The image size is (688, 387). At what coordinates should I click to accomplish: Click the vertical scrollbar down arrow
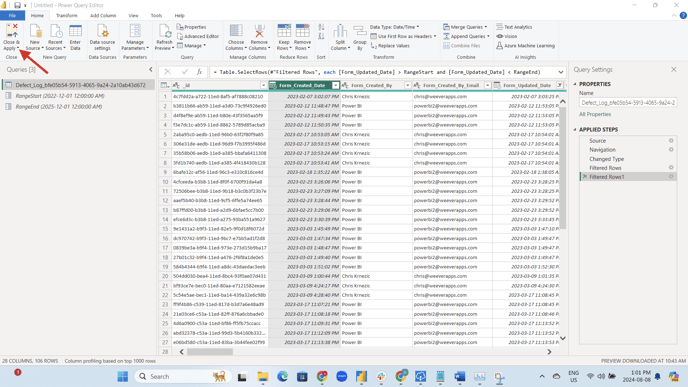click(563, 338)
